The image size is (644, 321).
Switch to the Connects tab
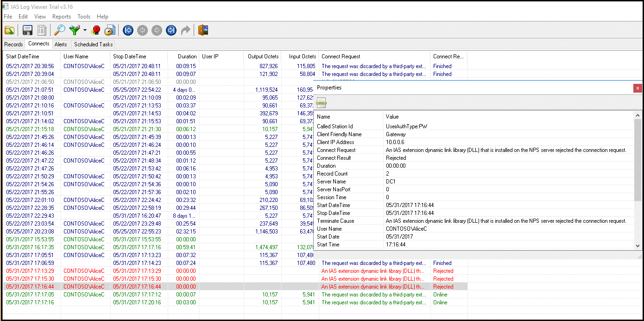coord(39,44)
